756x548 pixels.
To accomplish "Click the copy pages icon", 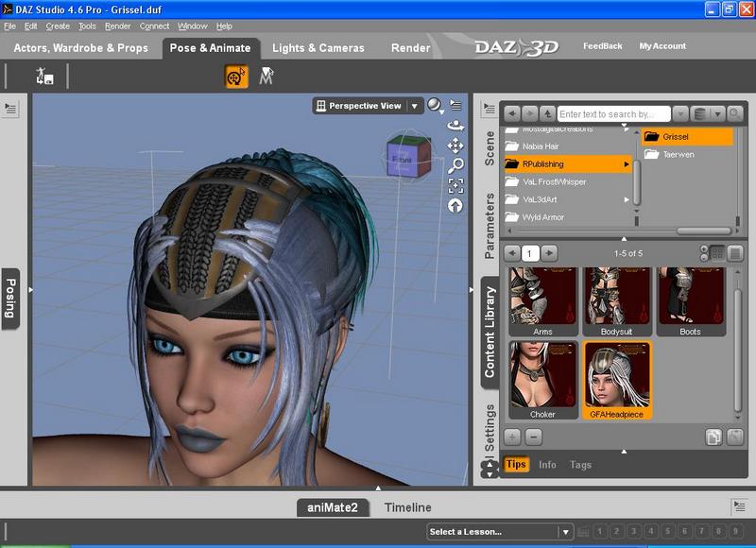I will tap(713, 437).
